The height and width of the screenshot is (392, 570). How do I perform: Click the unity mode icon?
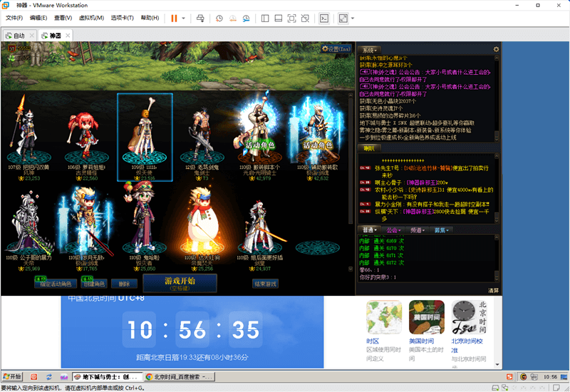pyautogui.click(x=305, y=19)
